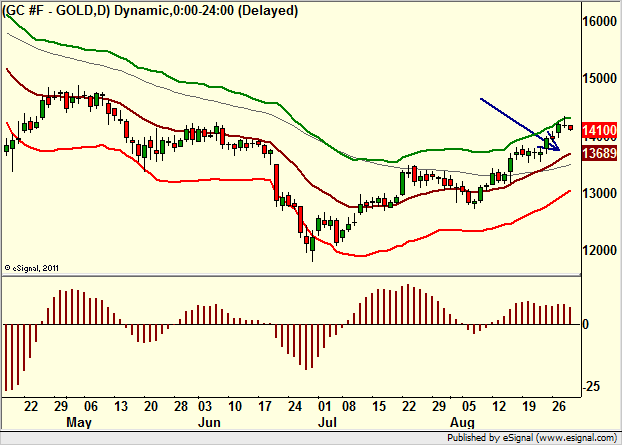The height and width of the screenshot is (445, 622).
Task: Click the date label 05 above Aug
Action: click(468, 406)
